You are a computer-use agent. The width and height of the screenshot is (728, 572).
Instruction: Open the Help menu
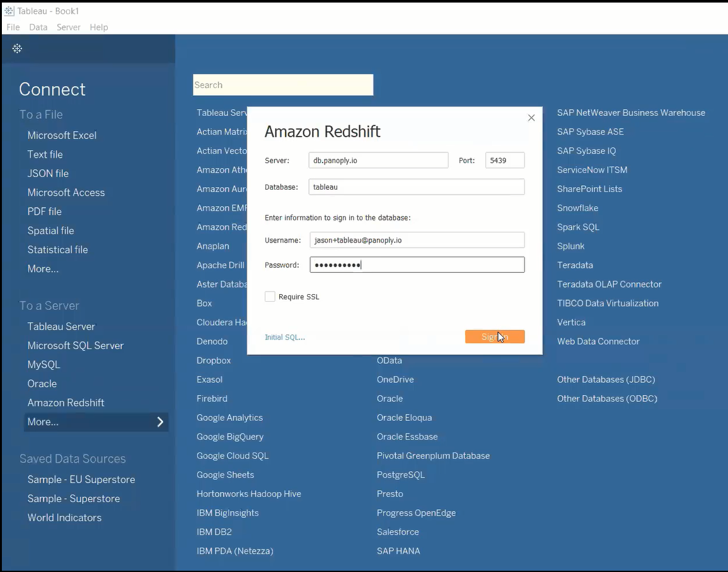[99, 27]
